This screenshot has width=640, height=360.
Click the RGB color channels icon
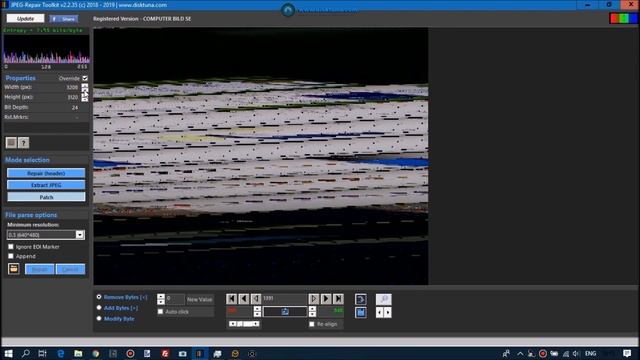pos(623,18)
